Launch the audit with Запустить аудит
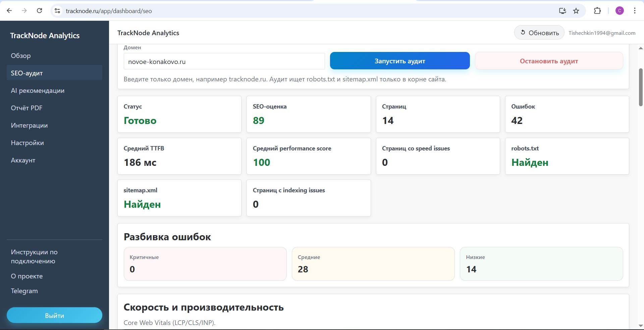Screen dimensions: 644x330 400,61
